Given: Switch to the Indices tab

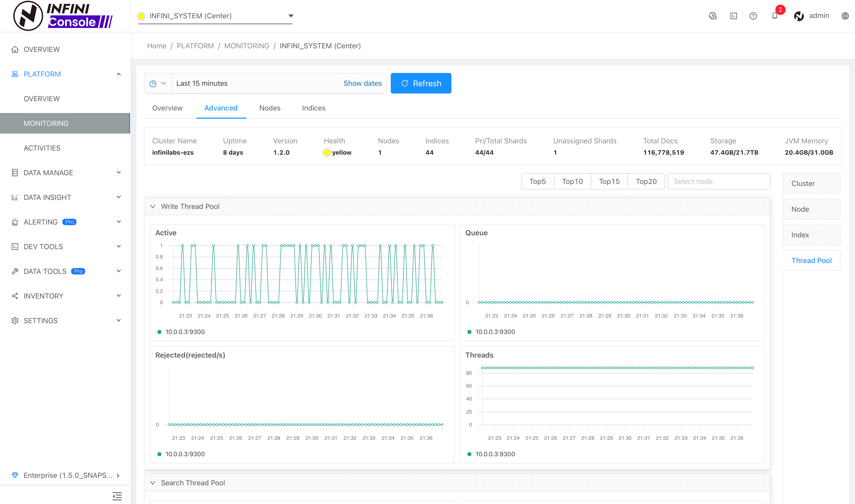Looking at the screenshot, I should point(314,108).
